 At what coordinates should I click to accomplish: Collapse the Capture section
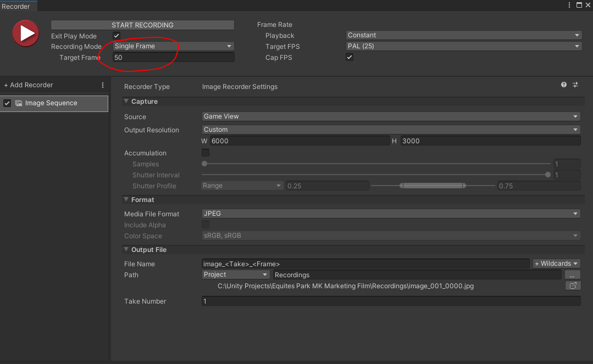[126, 101]
